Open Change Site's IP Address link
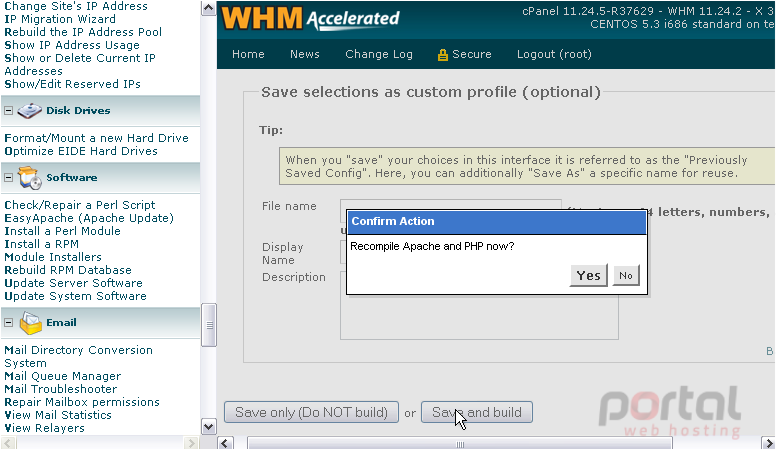 point(76,6)
